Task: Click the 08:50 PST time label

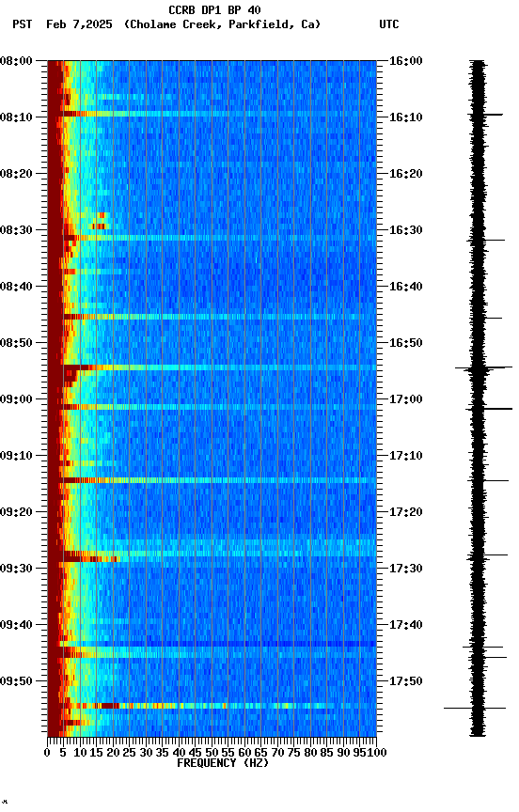Action: tap(16, 343)
